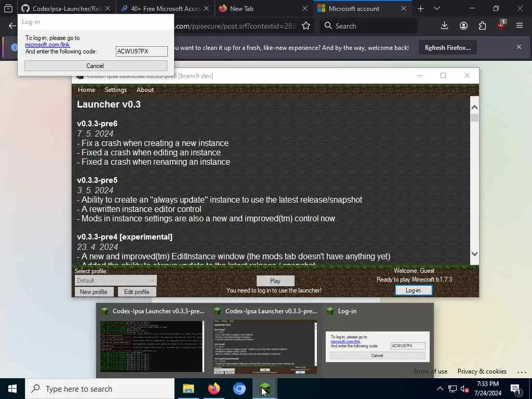Click the Refresh Firefox... button
The height and width of the screenshot is (399, 532).
[x=447, y=48]
